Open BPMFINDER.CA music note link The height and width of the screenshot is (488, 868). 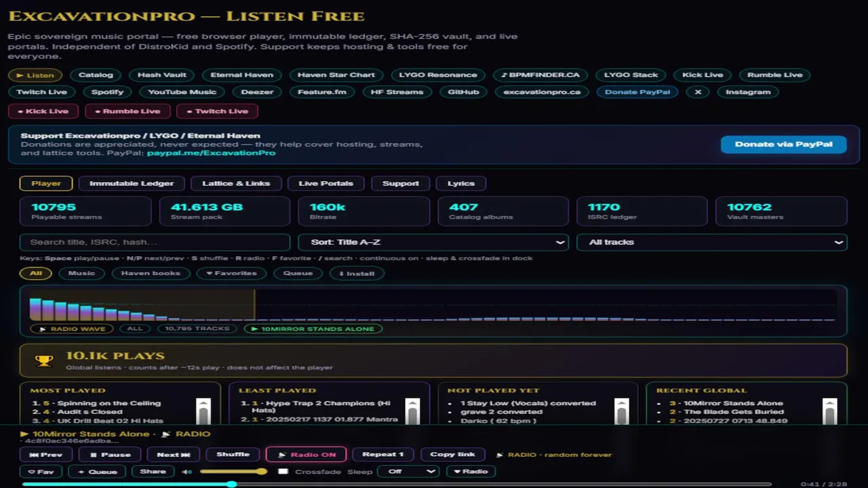coord(540,75)
